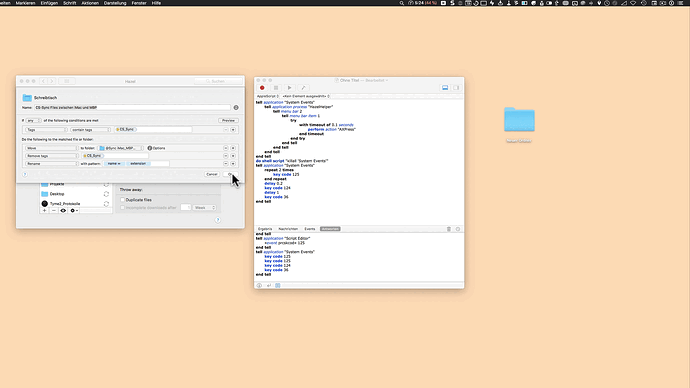Open the 'contain tags' operator dropdown
The image size is (690, 388).
(x=91, y=130)
